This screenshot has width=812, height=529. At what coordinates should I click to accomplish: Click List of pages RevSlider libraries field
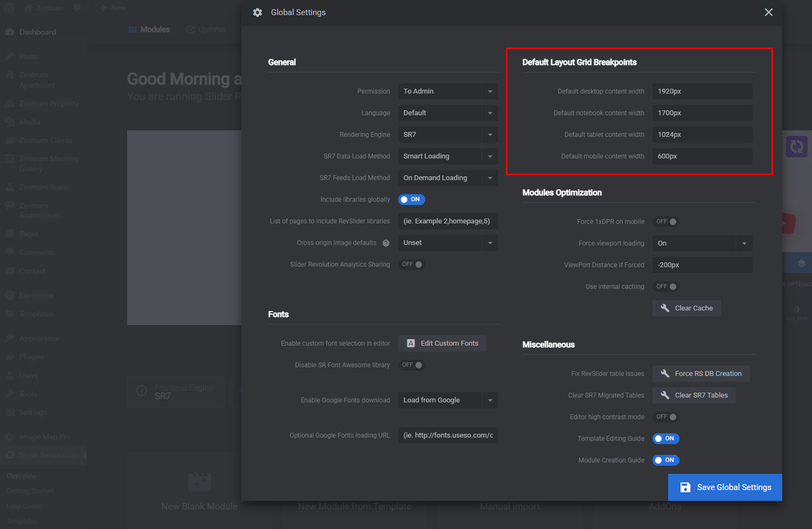click(x=448, y=221)
